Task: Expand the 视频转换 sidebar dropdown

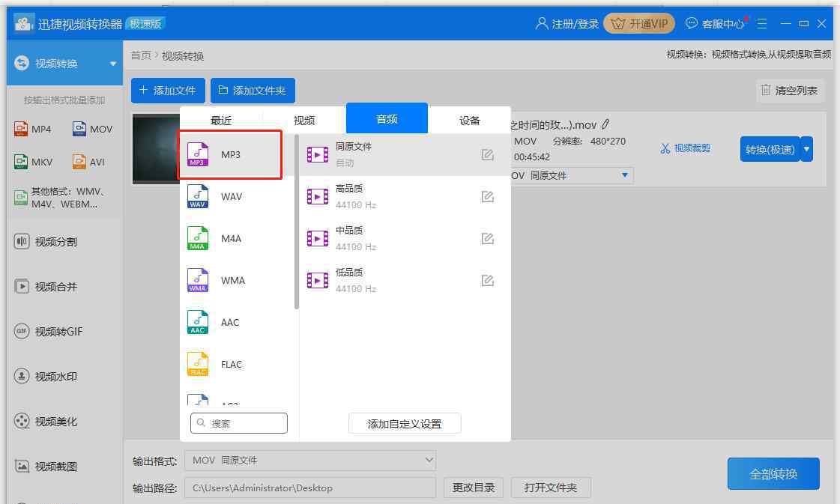Action: [113, 64]
